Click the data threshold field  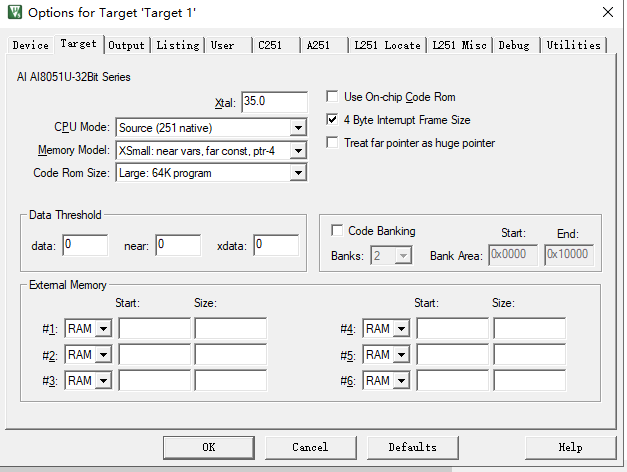click(x=85, y=245)
